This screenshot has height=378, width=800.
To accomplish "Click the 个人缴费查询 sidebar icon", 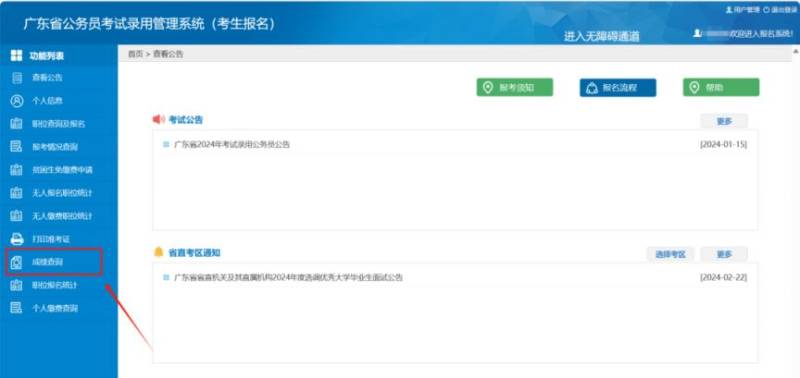I will point(17,308).
